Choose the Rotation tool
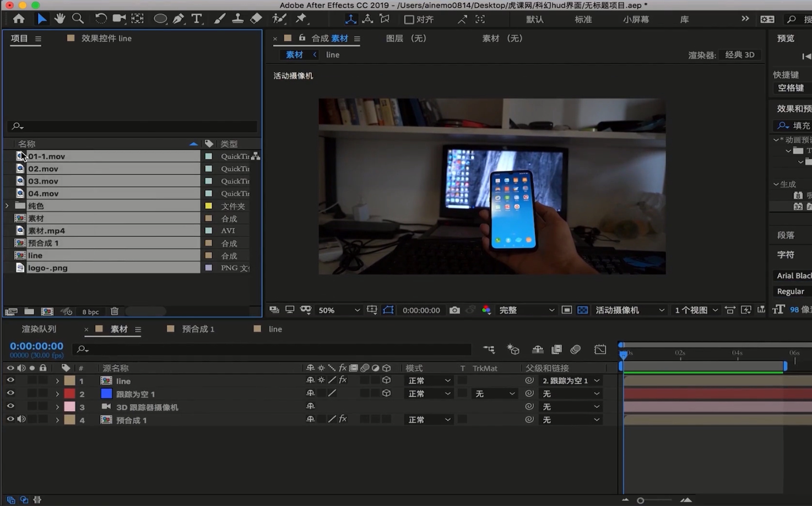Screen dimensions: 812x506 pos(100,19)
